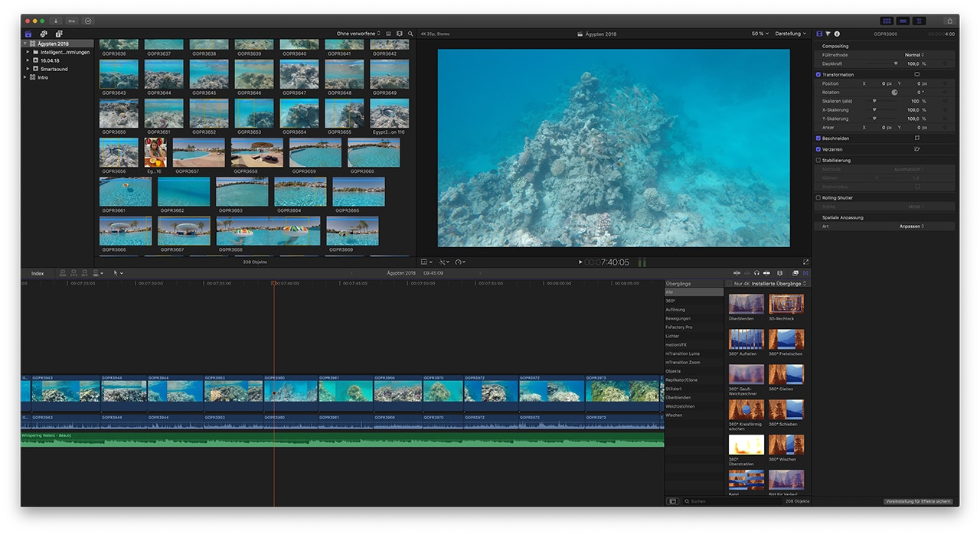Toggle viewer fullscreen arrows icon
This screenshot has width=980, height=534.
pos(805,262)
